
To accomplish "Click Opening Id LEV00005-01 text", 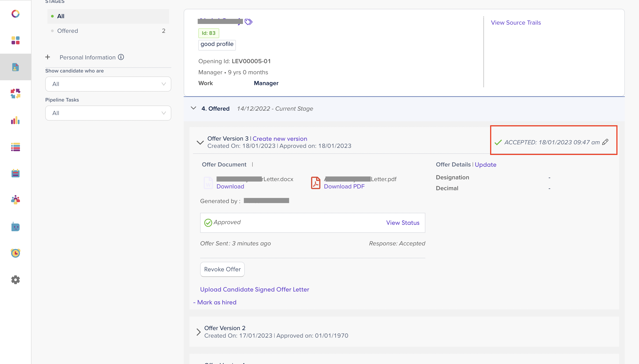I will coord(235,61).
